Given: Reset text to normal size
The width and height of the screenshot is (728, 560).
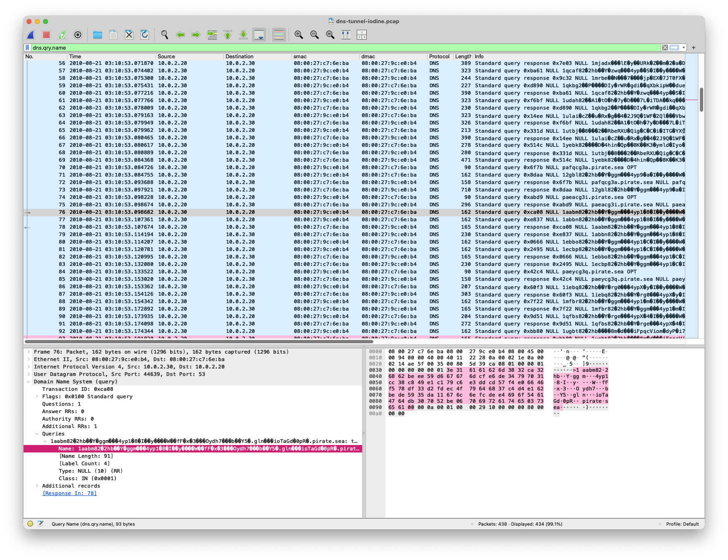Looking at the screenshot, I should (x=330, y=35).
